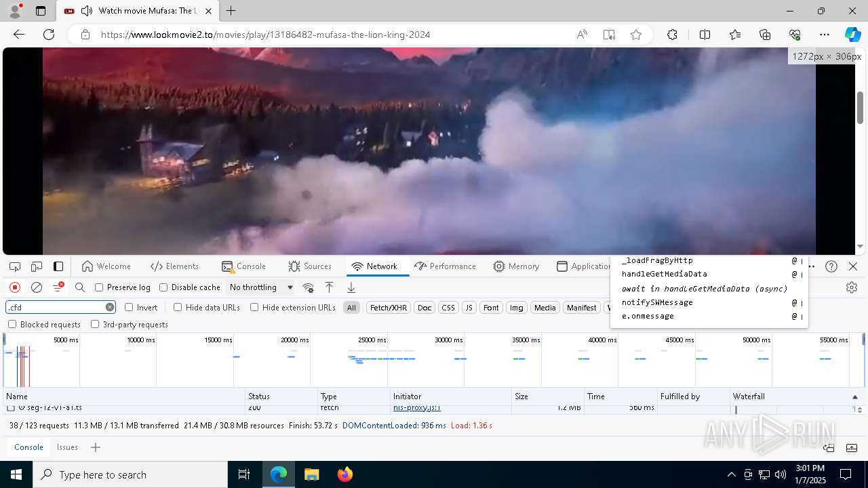Switch to the Console tab
This screenshot has height=488, width=868.
(x=243, y=266)
